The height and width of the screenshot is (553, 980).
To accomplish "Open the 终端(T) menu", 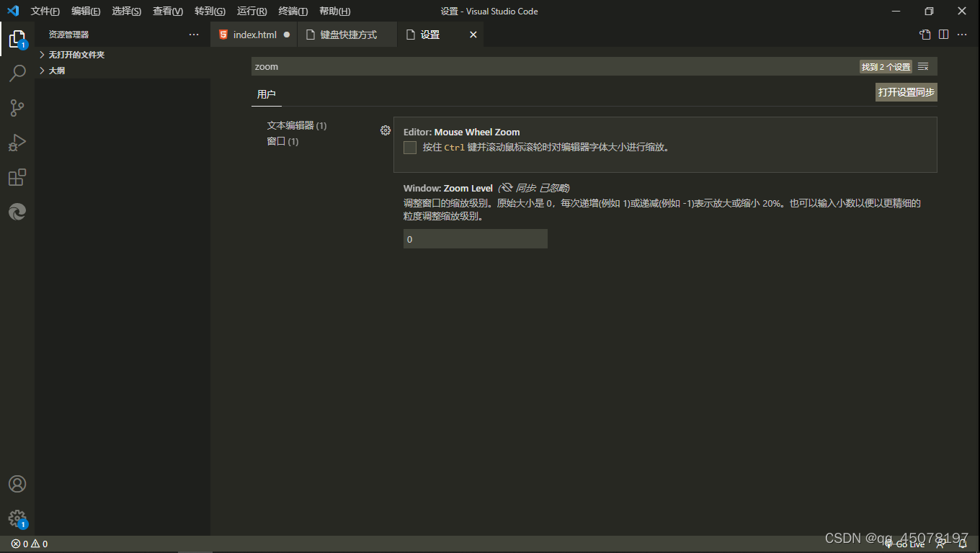I will [293, 11].
